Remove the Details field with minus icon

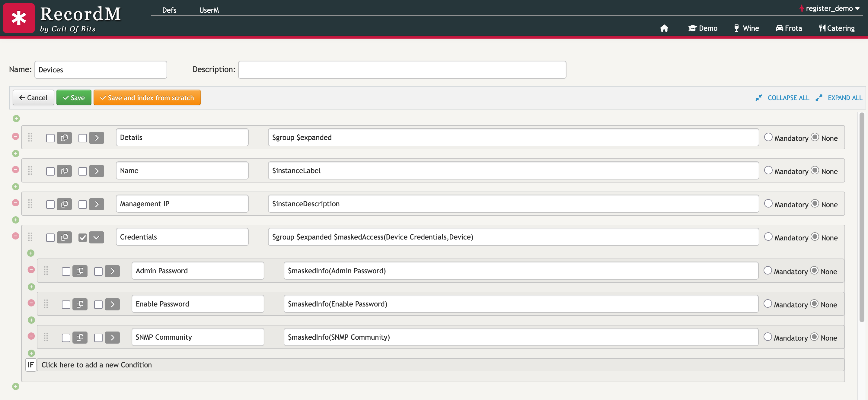[x=15, y=136]
